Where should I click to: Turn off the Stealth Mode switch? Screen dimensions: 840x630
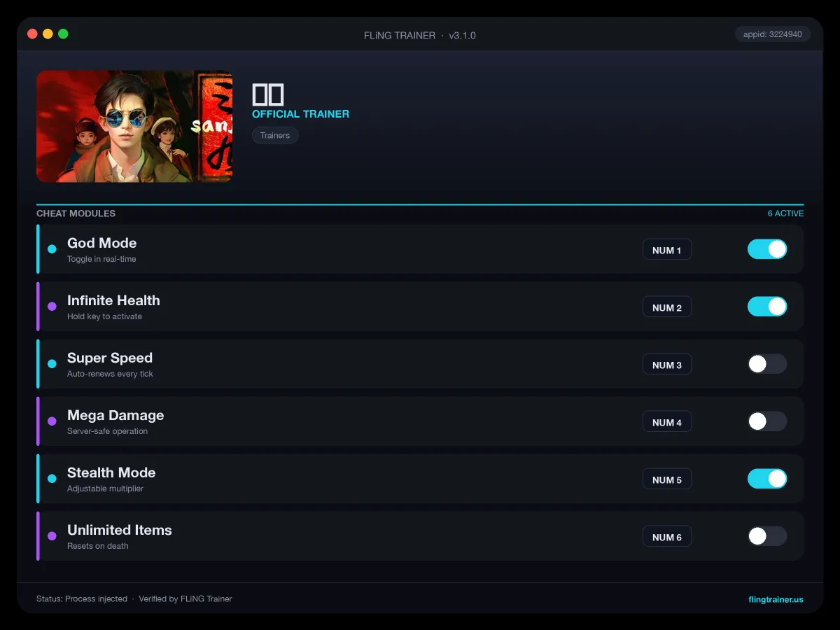click(x=767, y=479)
